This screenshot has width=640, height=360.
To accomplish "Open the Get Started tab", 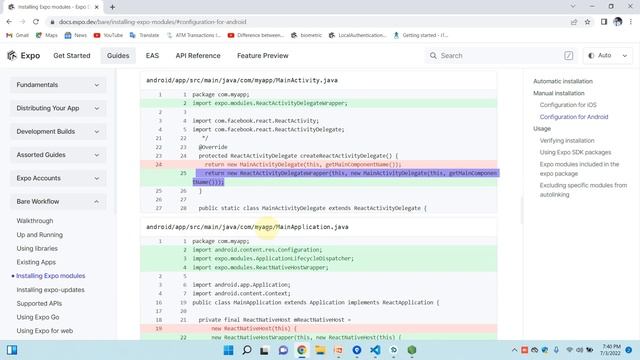I will pyautogui.click(x=72, y=56).
